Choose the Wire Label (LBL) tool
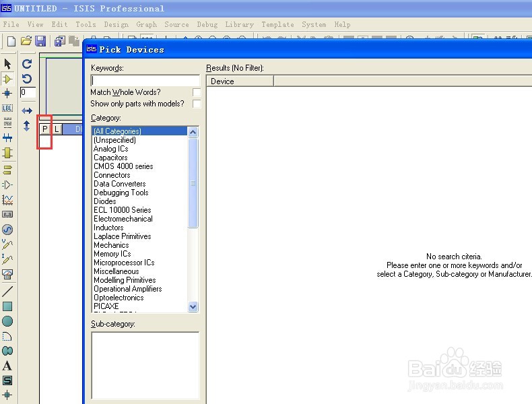The height and width of the screenshot is (404, 532). 7,108
